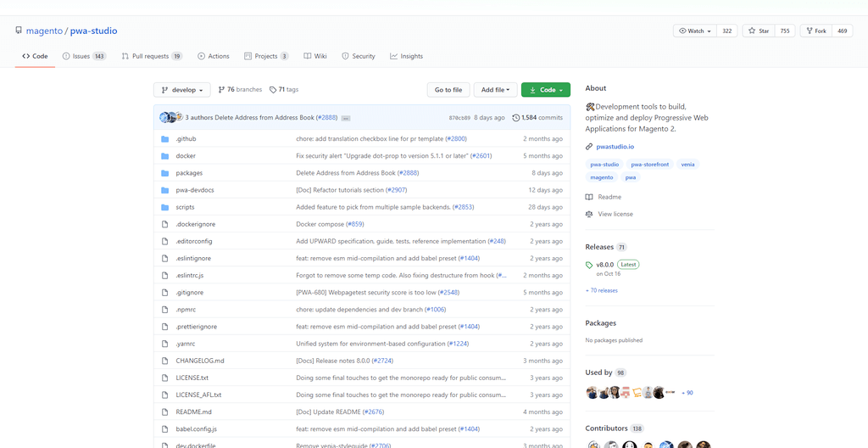Switch to the Wiki tab
This screenshot has height=448, width=868.
[315, 56]
